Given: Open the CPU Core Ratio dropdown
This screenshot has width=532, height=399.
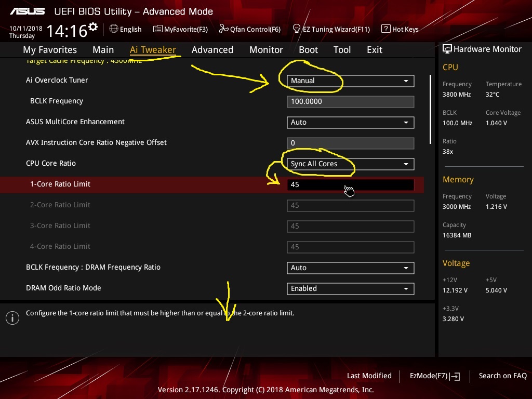Looking at the screenshot, I should point(351,164).
